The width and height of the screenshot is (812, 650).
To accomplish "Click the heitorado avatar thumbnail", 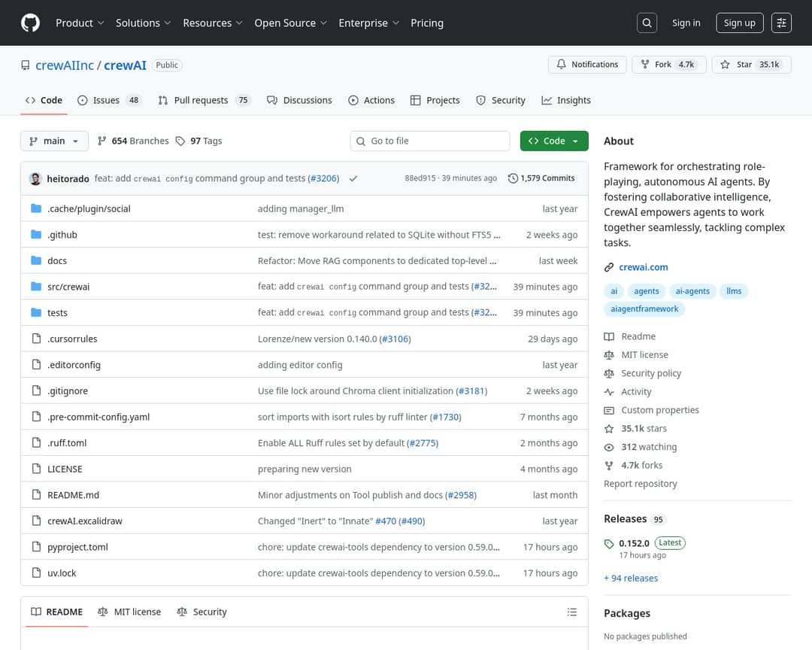I will pyautogui.click(x=35, y=178).
